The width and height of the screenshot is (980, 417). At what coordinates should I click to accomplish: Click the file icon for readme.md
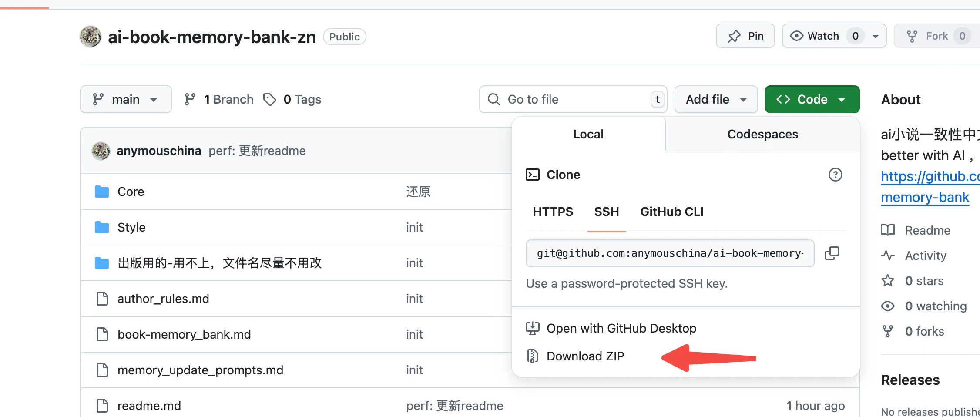click(x=102, y=406)
